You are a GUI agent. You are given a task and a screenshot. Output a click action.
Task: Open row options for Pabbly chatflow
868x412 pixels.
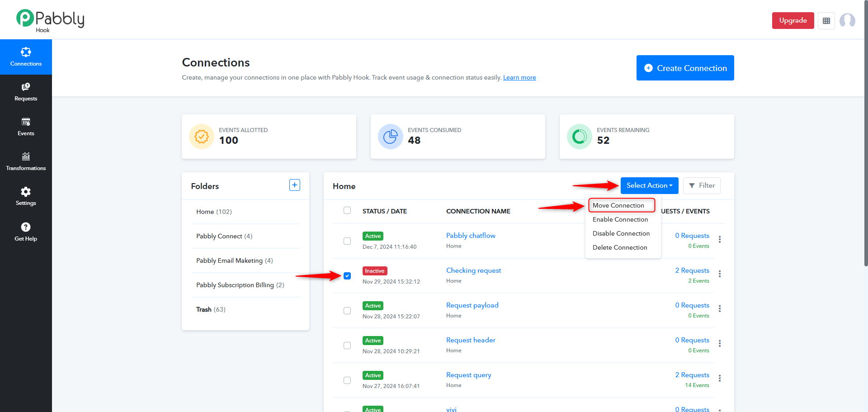click(x=720, y=239)
